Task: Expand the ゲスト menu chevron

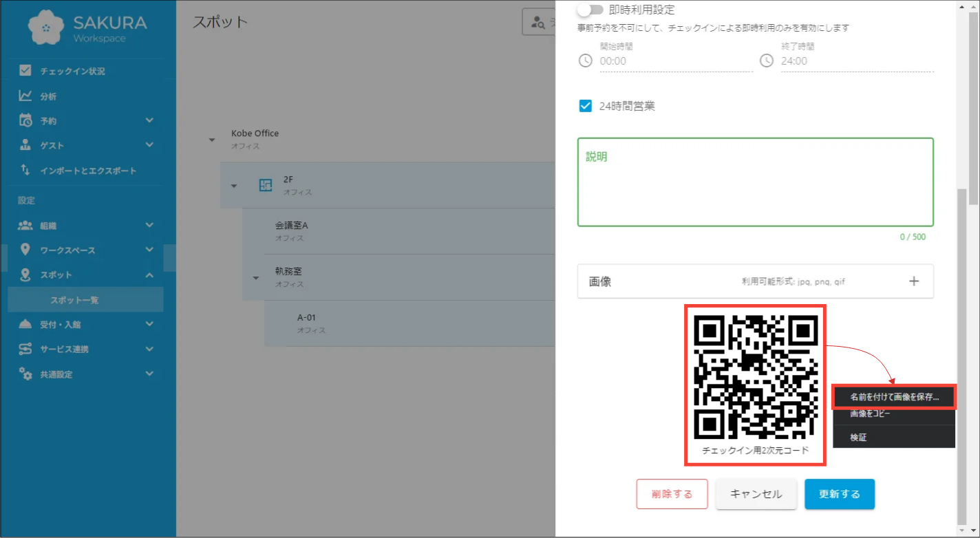Action: pyautogui.click(x=149, y=145)
